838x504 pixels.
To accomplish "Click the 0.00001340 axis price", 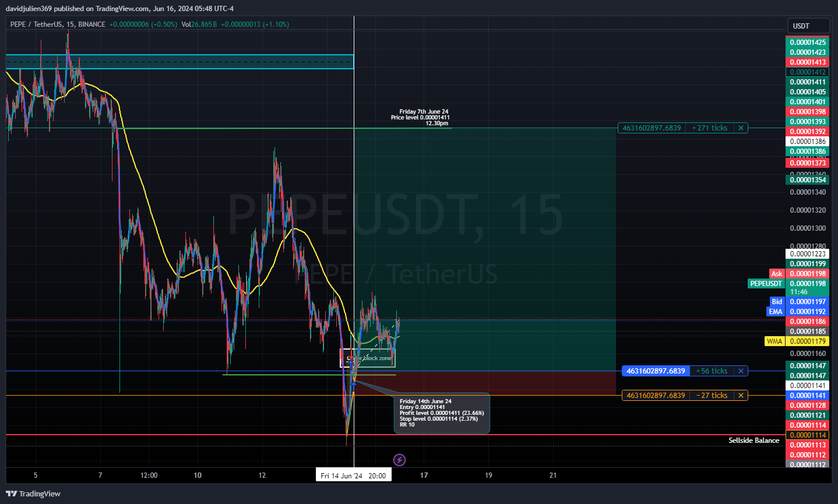I will coord(808,192).
